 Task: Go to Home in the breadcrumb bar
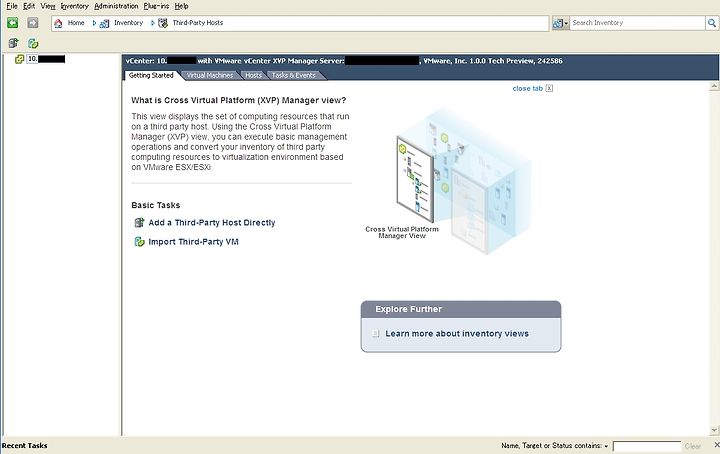58,23
